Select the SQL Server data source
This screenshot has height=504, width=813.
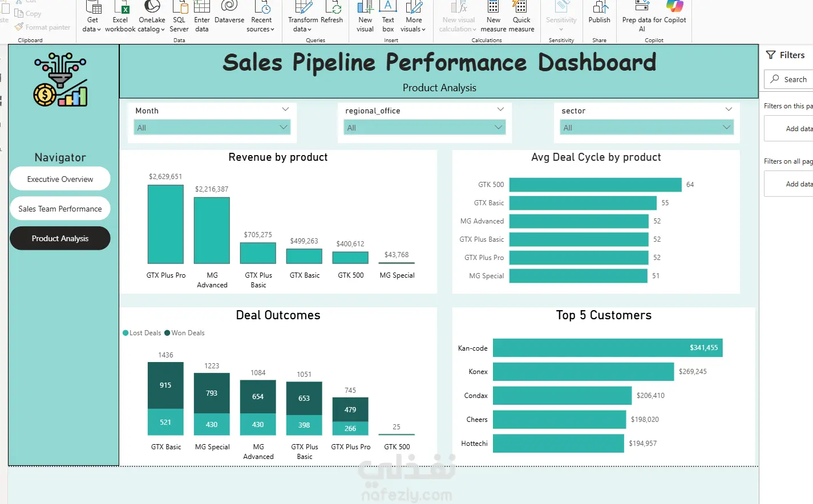click(179, 17)
